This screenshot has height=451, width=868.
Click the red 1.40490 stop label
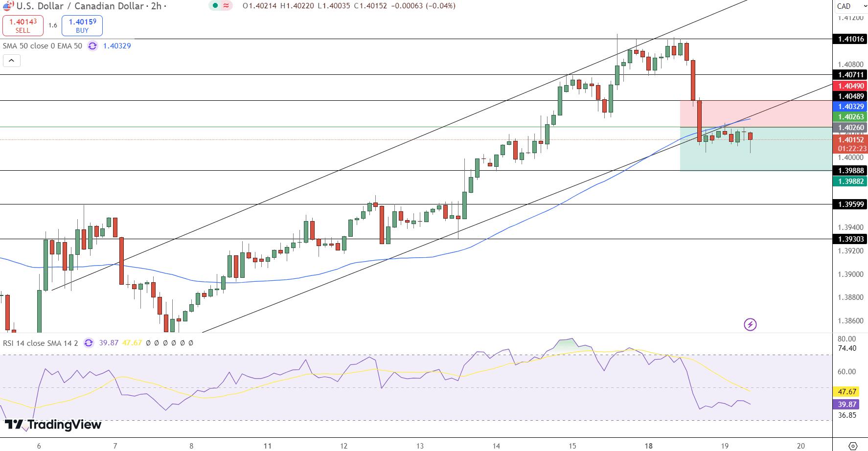coord(850,86)
